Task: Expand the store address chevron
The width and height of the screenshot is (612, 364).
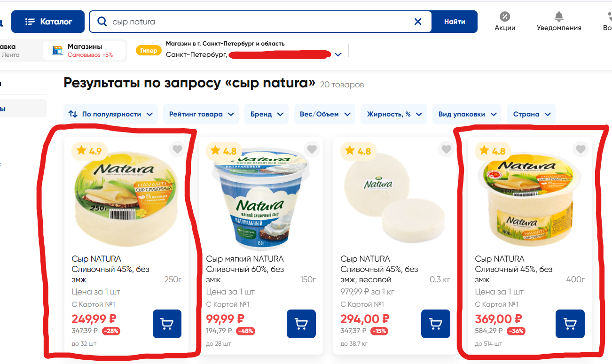Action: coord(338,55)
